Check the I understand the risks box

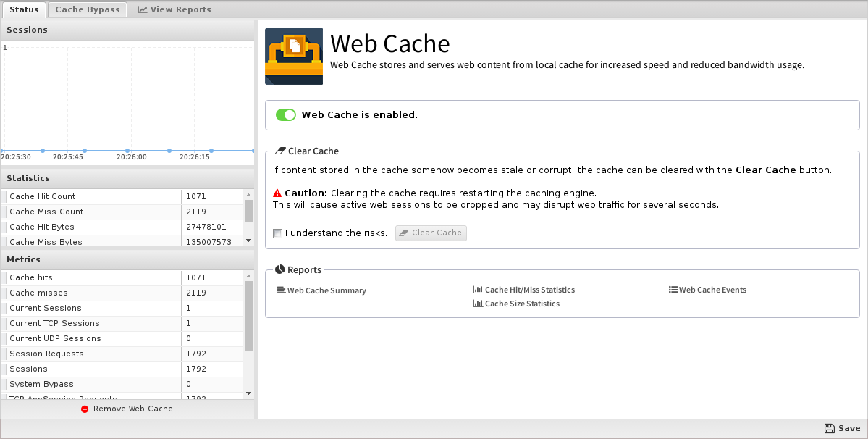[x=278, y=233]
